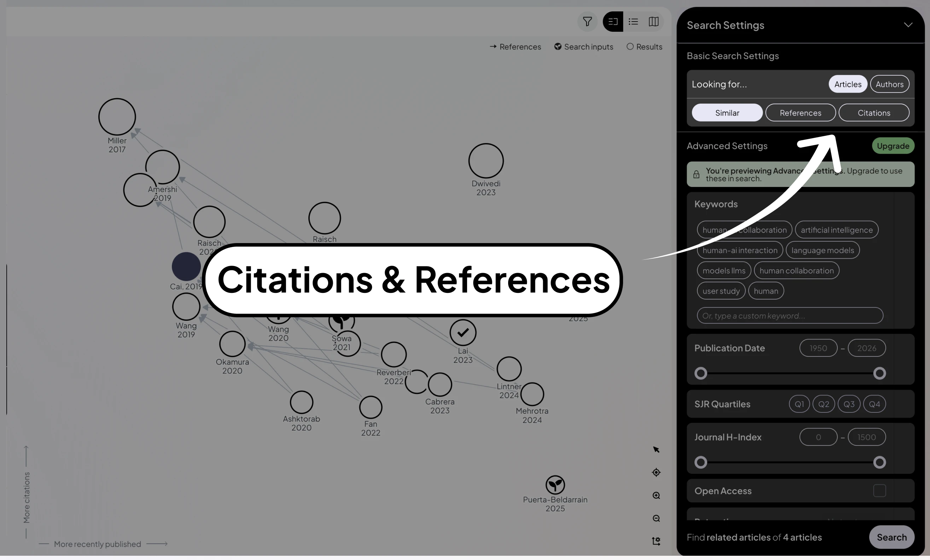Click the Publication Date left slider handle
Screen dimensions: 930x560
(x=701, y=373)
